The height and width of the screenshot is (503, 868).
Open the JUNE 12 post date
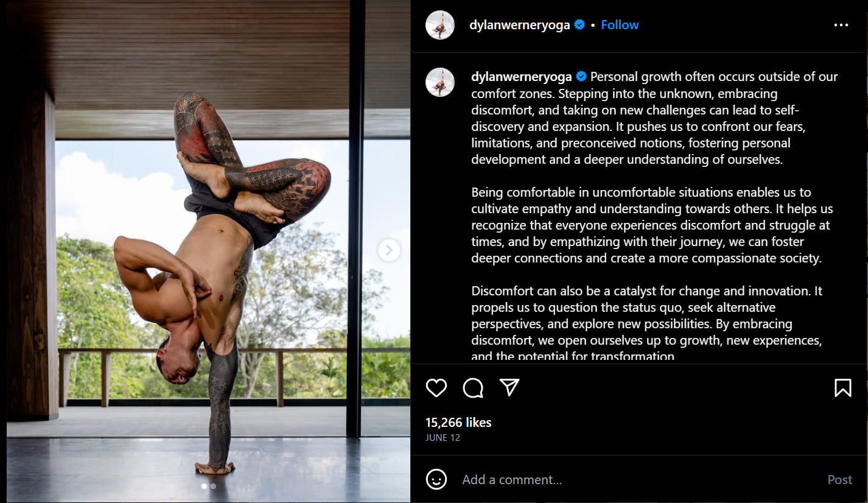click(443, 438)
